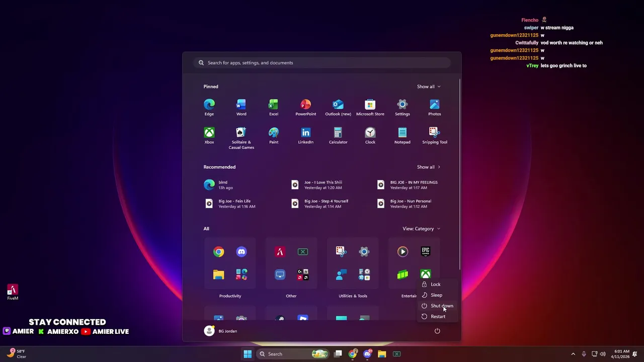The image size is (644, 362).
Task: Choose Sleep in the power menu
Action: [x=437, y=295]
